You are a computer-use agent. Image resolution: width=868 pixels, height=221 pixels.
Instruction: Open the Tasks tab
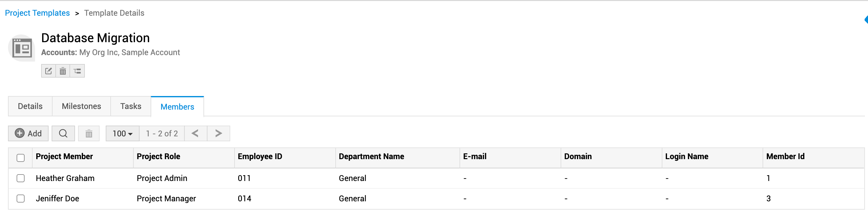tap(131, 106)
